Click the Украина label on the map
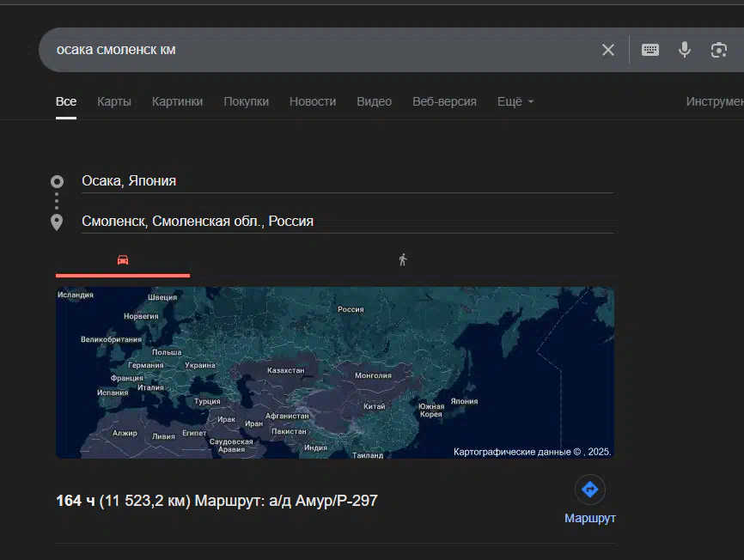The image size is (744, 560). (200, 365)
